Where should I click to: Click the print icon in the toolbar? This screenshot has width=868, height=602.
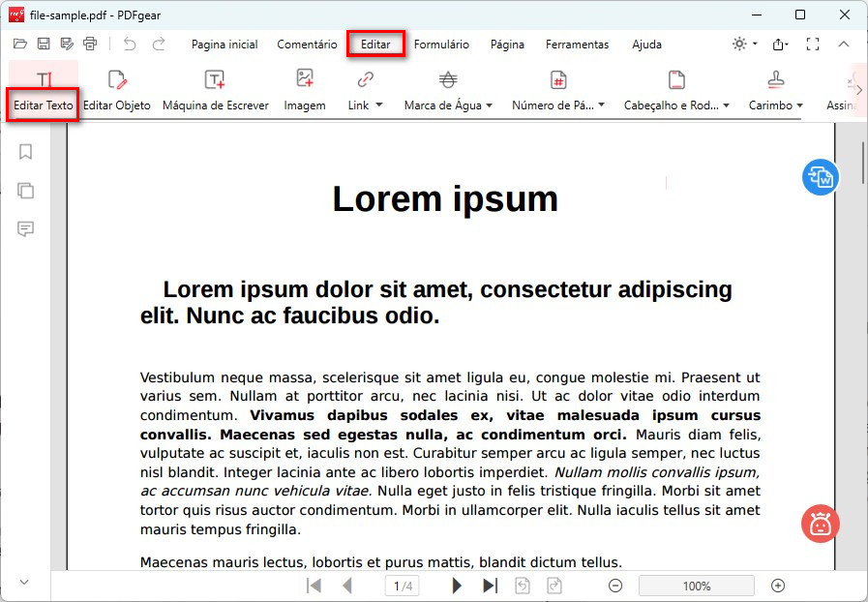point(90,44)
